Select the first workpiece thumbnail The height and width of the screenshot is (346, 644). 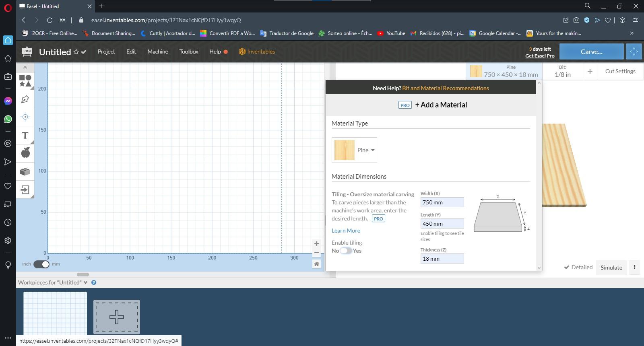click(x=55, y=313)
